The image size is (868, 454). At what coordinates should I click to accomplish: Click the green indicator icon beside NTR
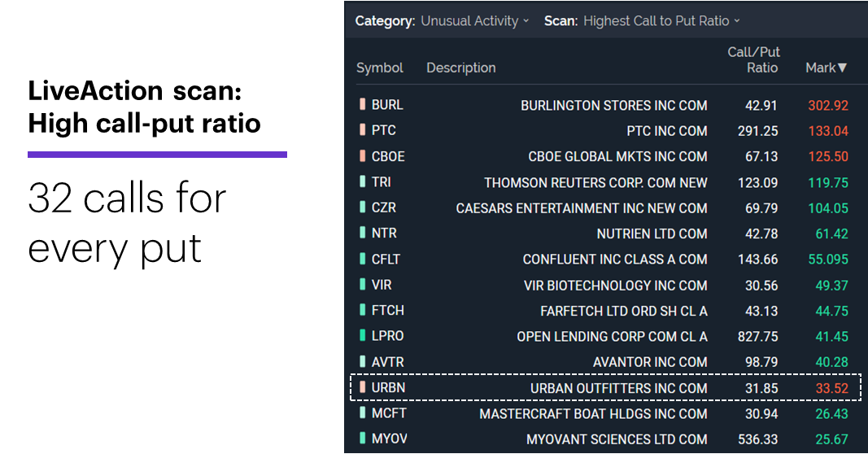tap(363, 233)
